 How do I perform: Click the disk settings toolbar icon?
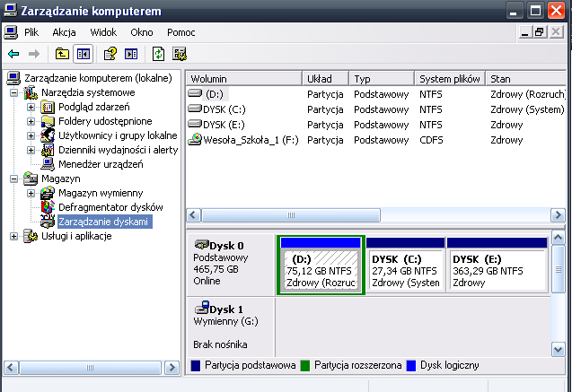[x=180, y=55]
